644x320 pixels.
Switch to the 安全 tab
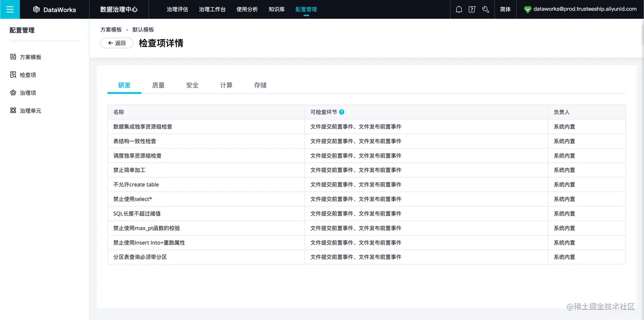[x=193, y=85]
